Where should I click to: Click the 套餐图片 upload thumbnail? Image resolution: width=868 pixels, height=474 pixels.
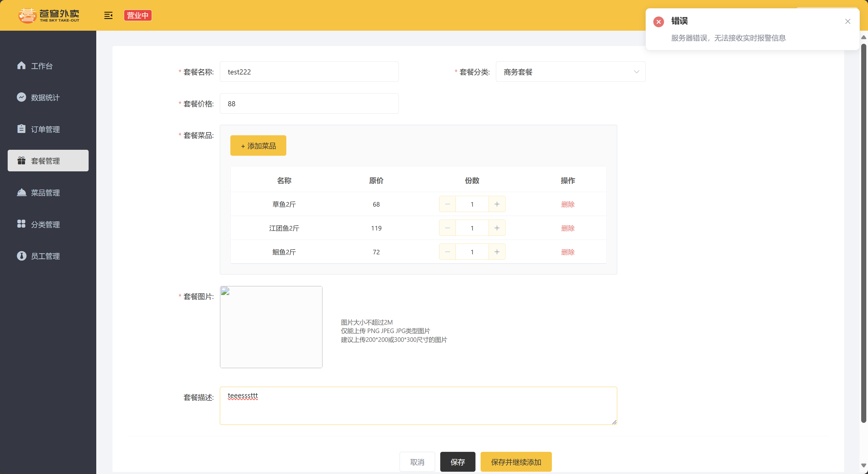coord(271,327)
